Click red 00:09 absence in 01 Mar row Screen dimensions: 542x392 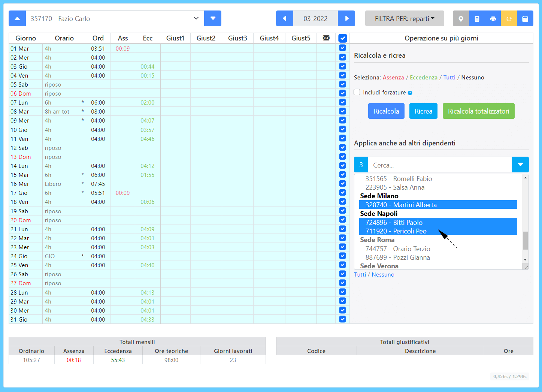(x=122, y=48)
